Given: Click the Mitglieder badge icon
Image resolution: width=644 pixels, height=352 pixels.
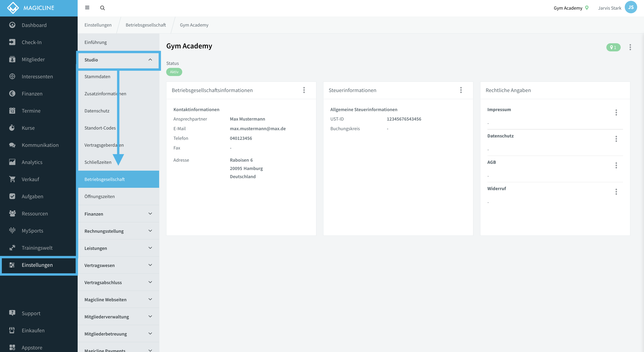Looking at the screenshot, I should point(12,59).
